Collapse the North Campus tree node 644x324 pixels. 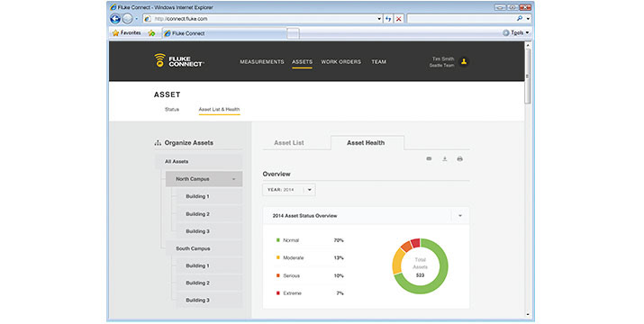point(233,179)
